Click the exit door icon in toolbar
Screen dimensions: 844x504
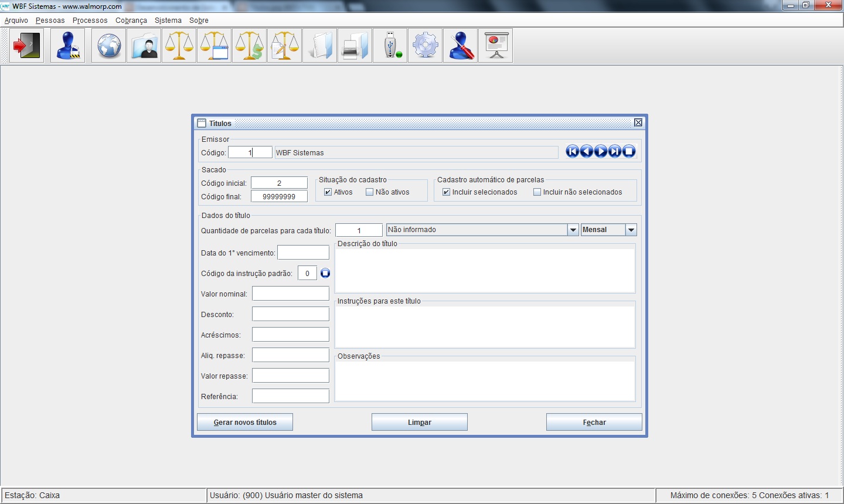tap(27, 46)
